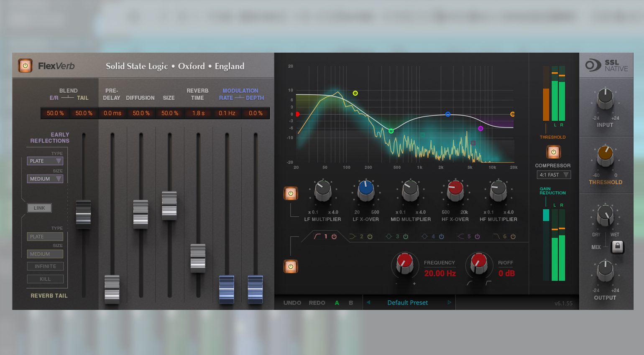Toggle EQ band 5 power

click(477, 236)
